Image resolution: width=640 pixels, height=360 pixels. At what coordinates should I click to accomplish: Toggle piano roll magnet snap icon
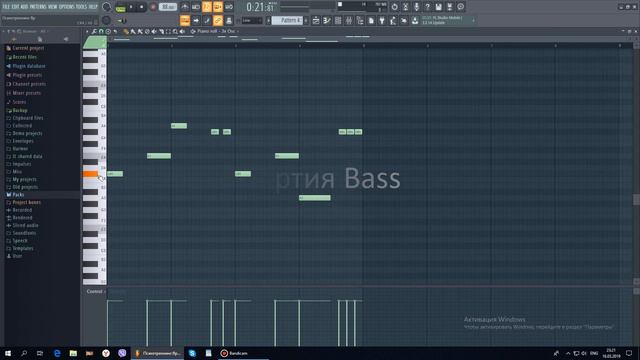101,31
